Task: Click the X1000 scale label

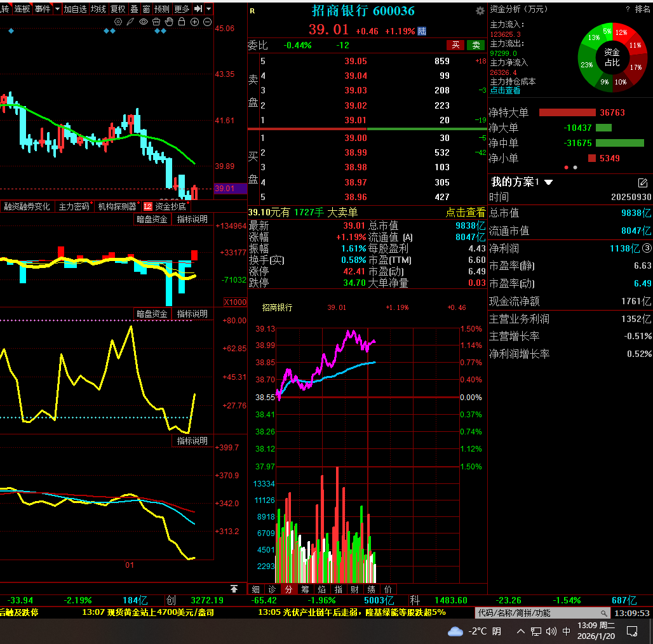Action: click(235, 302)
